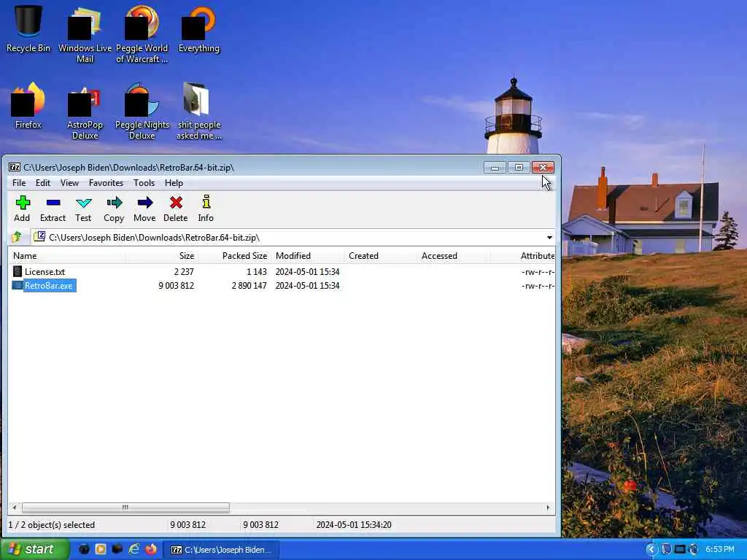Click the volume icon in system tray
Image resolution: width=747 pixels, height=560 pixels.
tap(694, 549)
